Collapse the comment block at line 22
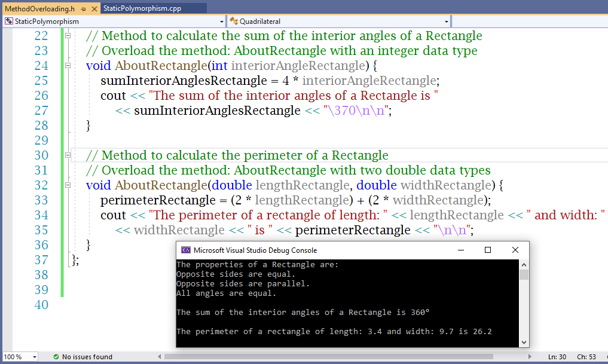Viewport: 608px width, 364px height. click(68, 36)
